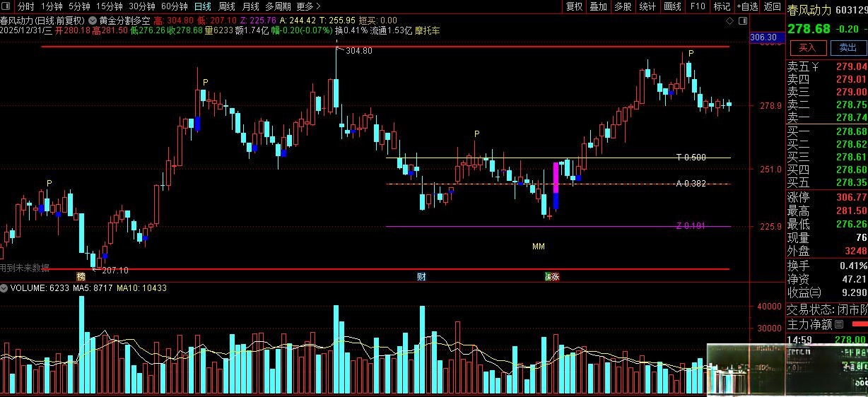Click the 财 marker icon on the timeline
Viewport: 868px width, 397px height.
click(x=421, y=276)
